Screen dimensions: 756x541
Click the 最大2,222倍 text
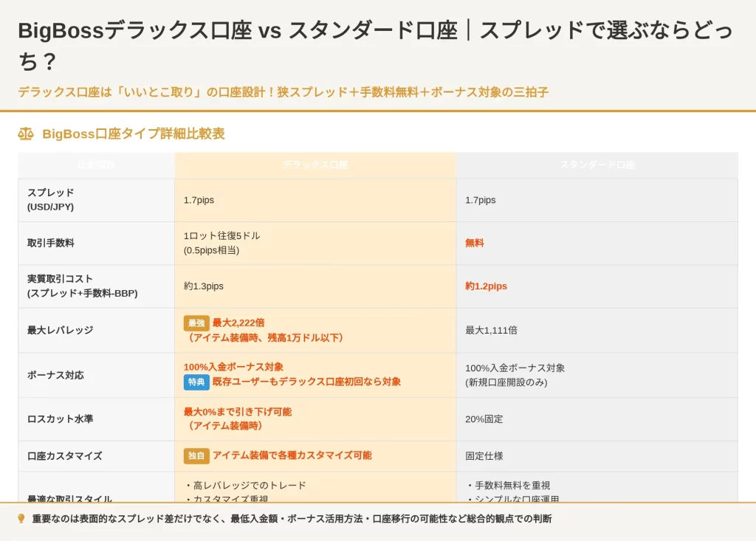(238, 323)
